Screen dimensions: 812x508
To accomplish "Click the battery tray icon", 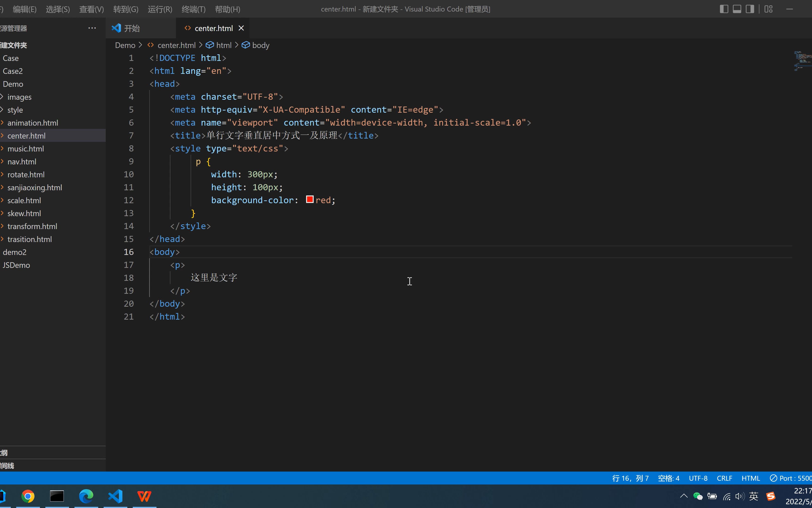I will [712, 496].
